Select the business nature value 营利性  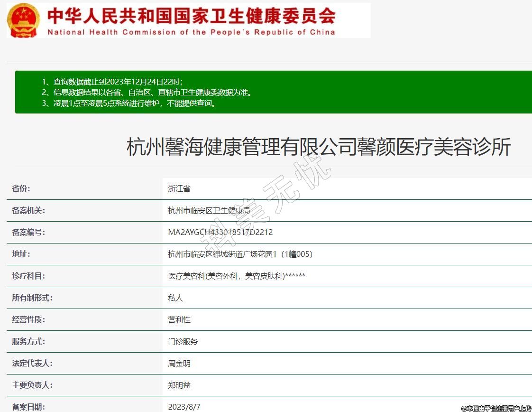pyautogui.click(x=179, y=320)
